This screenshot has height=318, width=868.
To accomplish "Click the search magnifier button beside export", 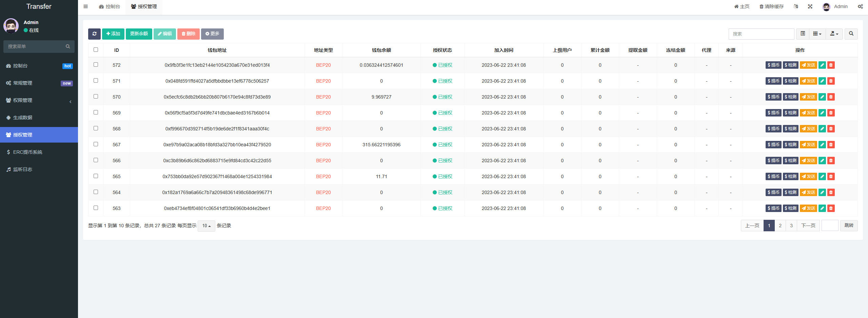I will [851, 34].
